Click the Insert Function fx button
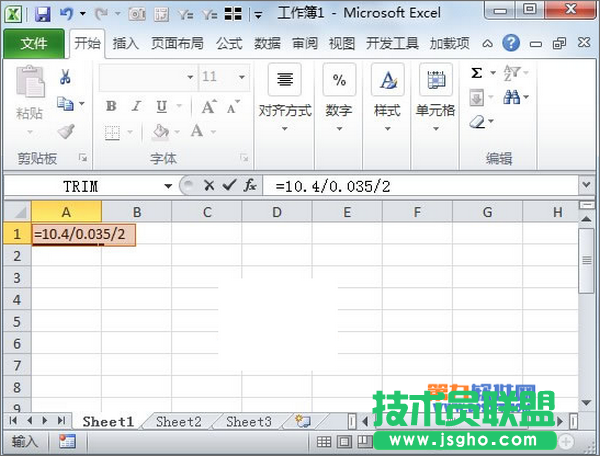 [x=250, y=186]
